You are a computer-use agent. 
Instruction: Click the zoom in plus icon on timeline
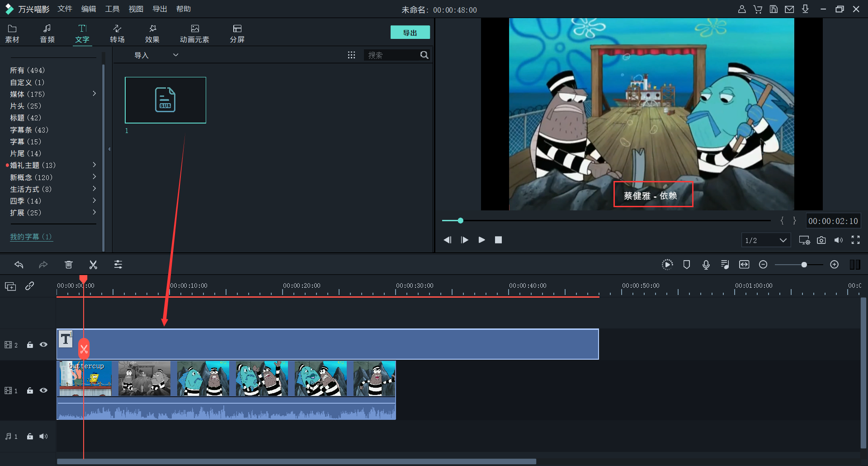[x=834, y=265]
